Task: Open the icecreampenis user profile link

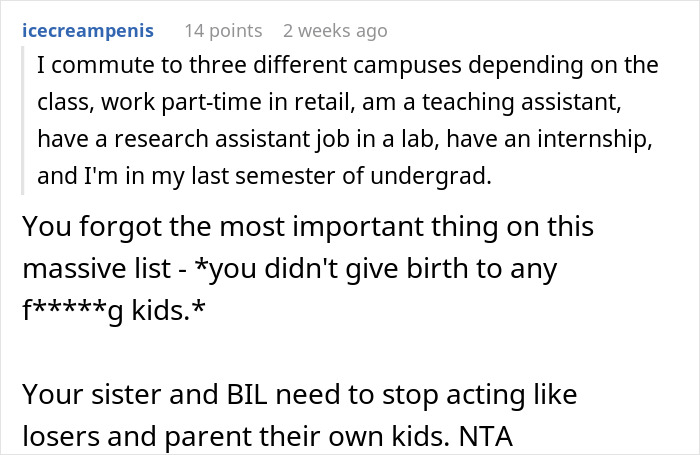Action: (88, 31)
